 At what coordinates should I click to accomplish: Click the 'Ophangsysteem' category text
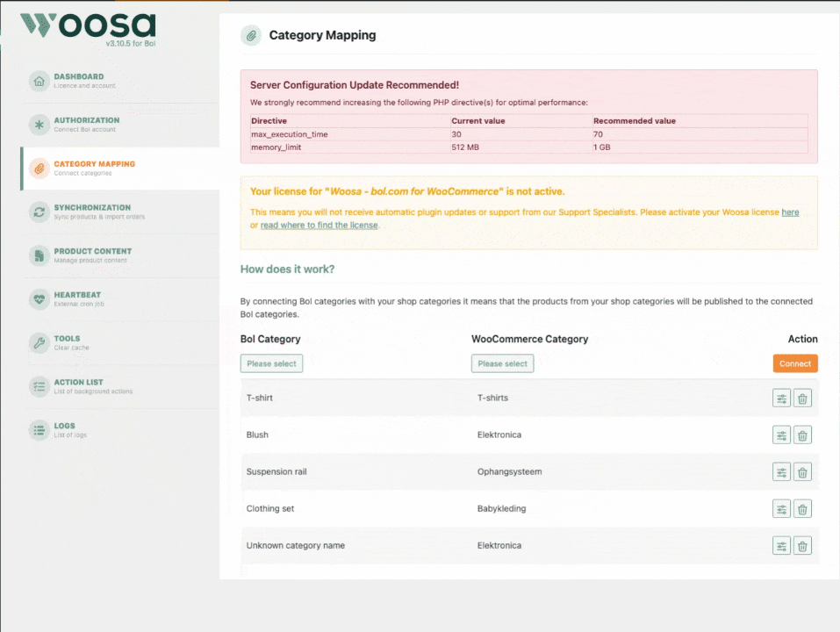(x=509, y=472)
